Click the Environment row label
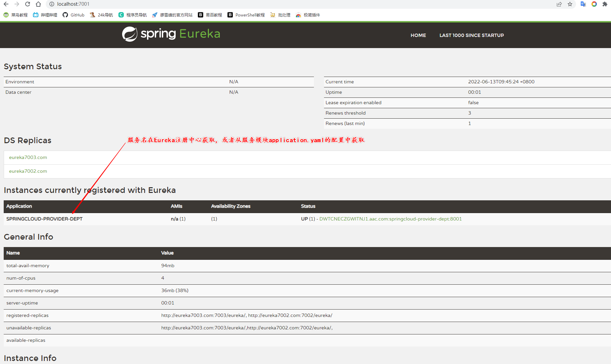The height and width of the screenshot is (364, 611). 20,82
